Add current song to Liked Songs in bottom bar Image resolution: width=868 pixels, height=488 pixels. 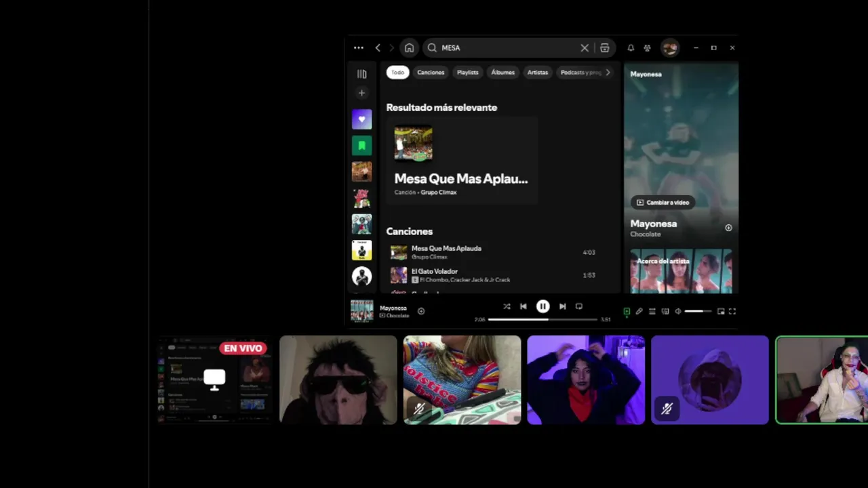pos(421,311)
